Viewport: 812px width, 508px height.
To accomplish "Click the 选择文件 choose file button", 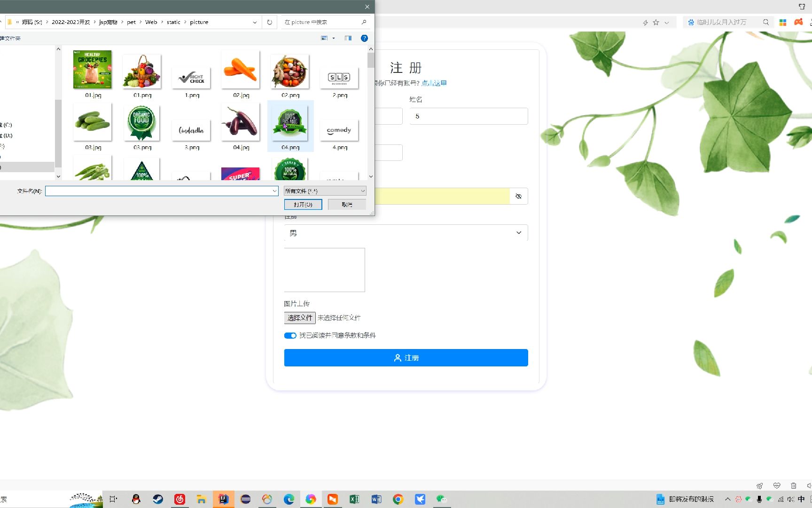I will click(300, 318).
